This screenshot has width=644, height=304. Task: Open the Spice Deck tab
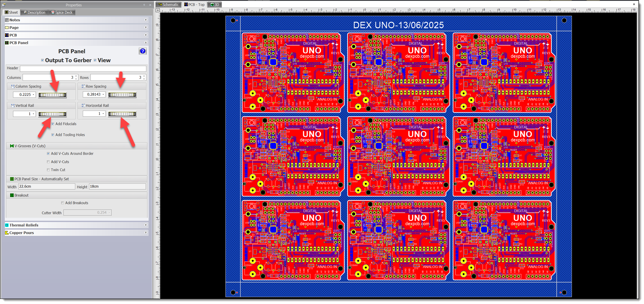point(62,13)
